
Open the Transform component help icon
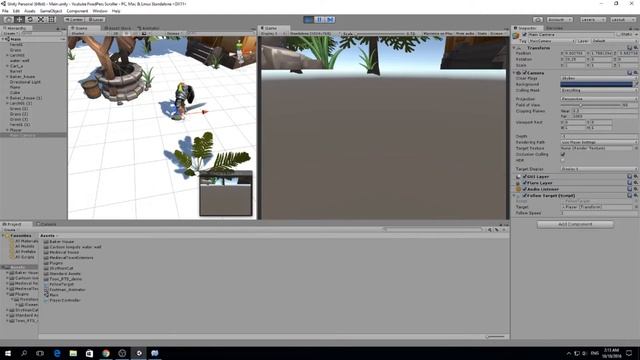coord(629,48)
